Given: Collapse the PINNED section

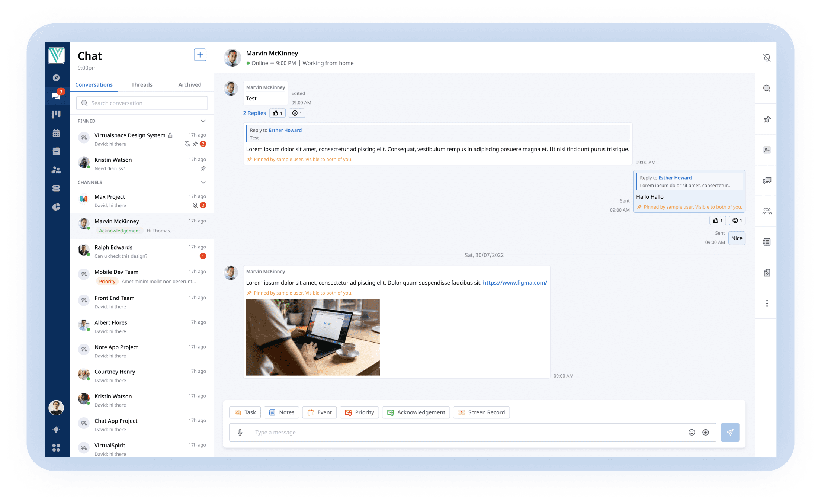Looking at the screenshot, I should 203,121.
